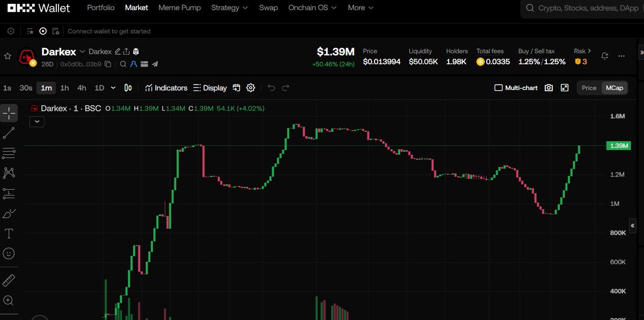Favorite Darkex with the star icon
This screenshot has width=644, height=320.
tap(8, 56)
